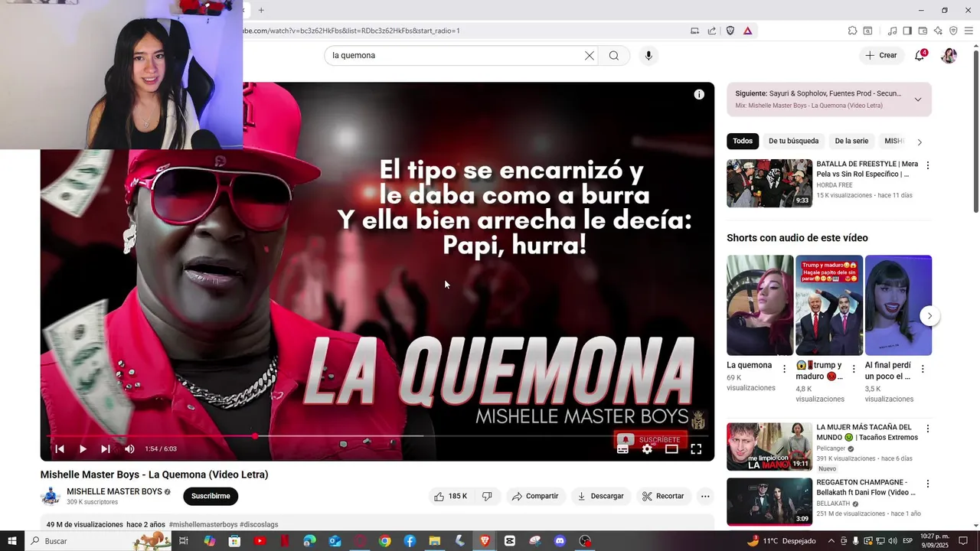
Task: Open the Trump y maduro short
Action: 829,305
